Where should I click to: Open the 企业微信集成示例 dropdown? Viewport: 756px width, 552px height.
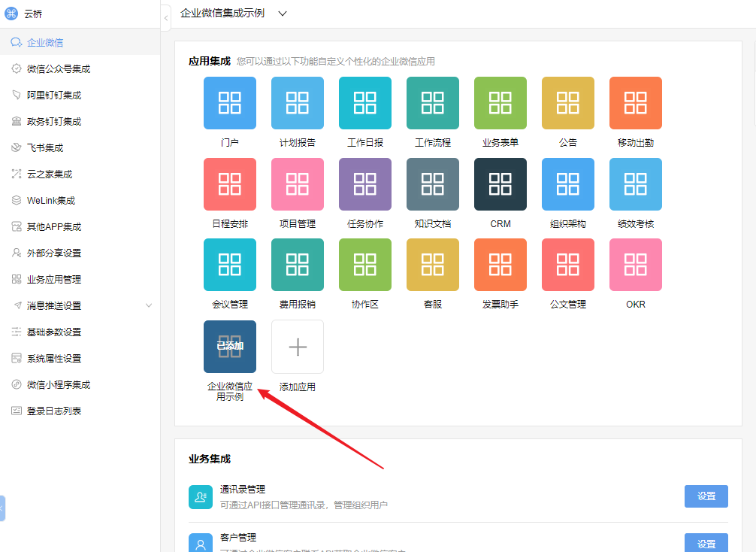[x=234, y=14]
